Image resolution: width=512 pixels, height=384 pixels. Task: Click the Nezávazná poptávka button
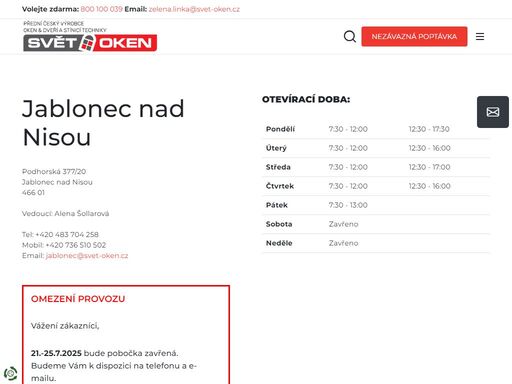click(x=414, y=36)
